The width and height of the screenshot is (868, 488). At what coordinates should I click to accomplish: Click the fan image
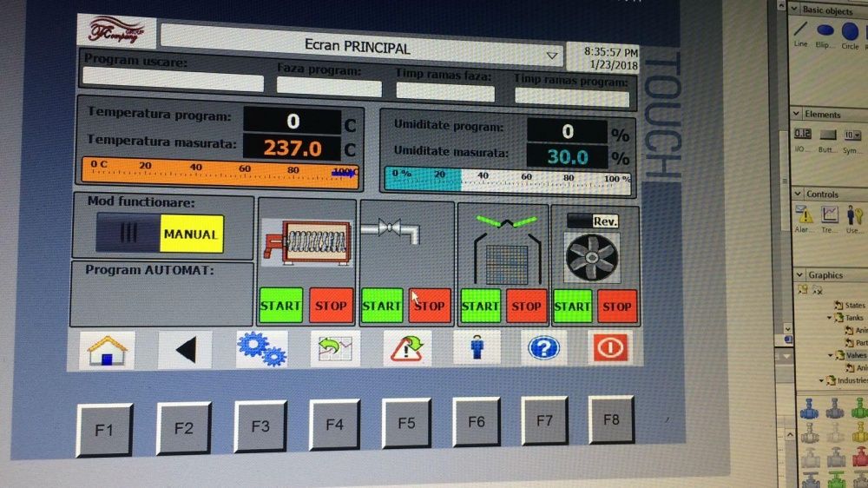pyautogui.click(x=592, y=258)
